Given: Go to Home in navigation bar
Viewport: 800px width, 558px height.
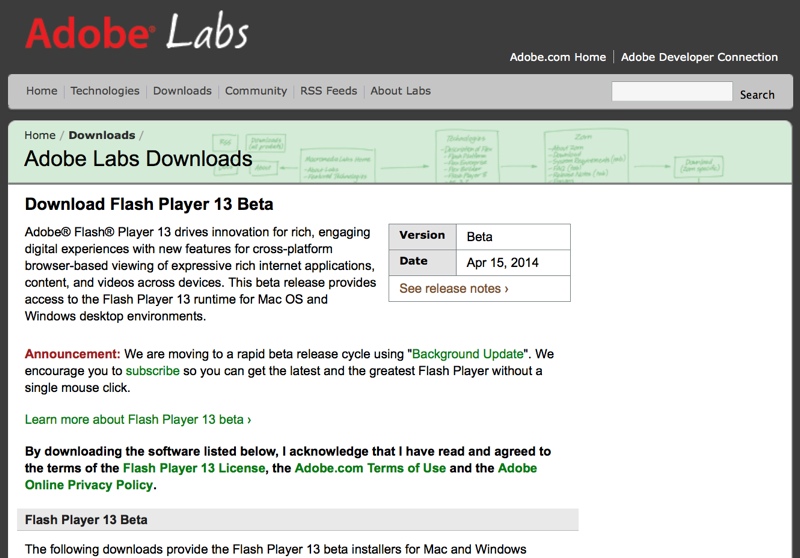Looking at the screenshot, I should (x=42, y=91).
